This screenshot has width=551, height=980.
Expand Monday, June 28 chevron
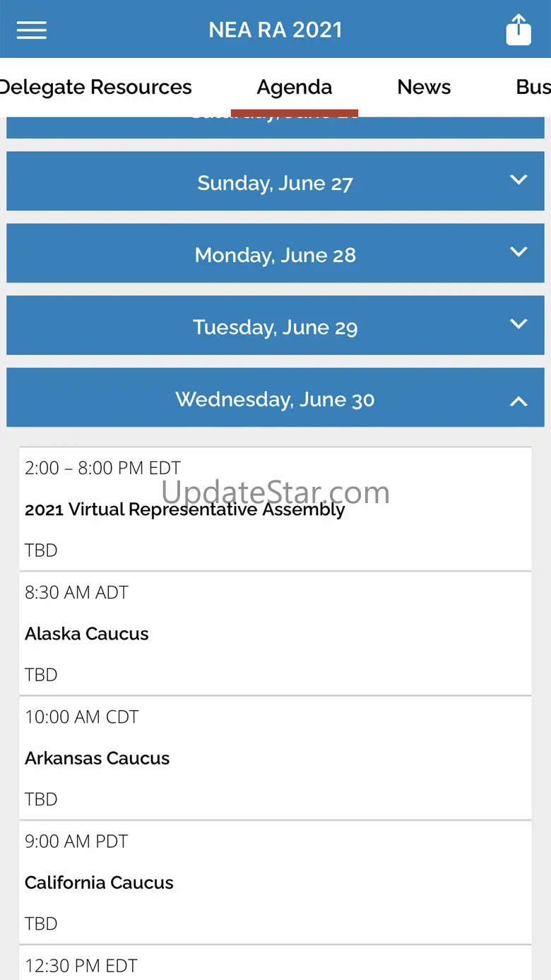519,252
